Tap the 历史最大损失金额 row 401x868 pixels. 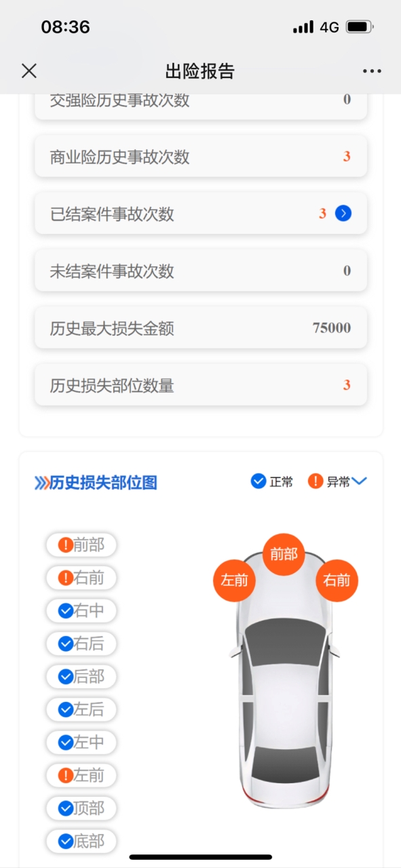[201, 328]
